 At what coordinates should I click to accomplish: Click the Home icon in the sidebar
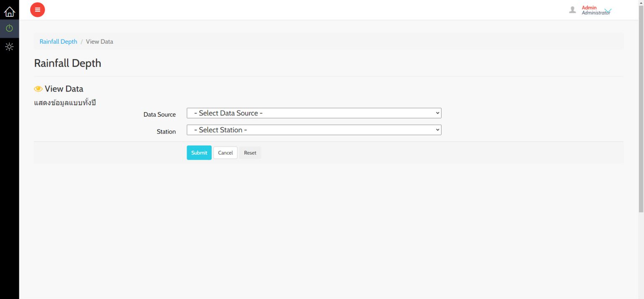[x=9, y=11]
